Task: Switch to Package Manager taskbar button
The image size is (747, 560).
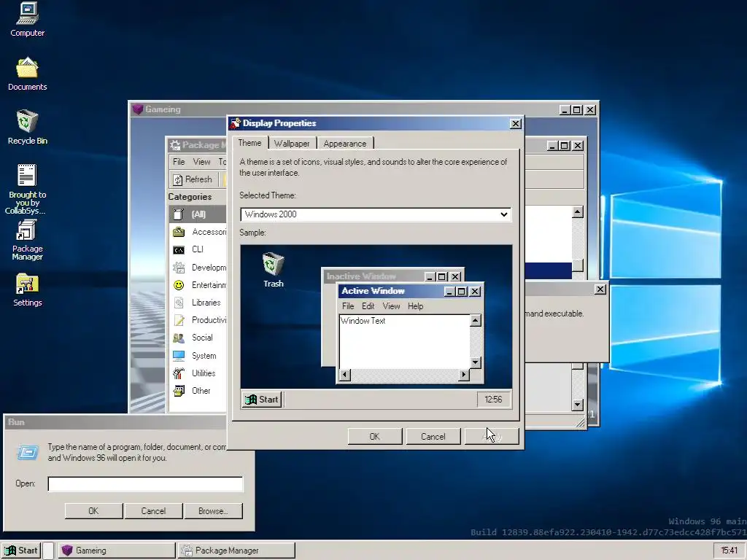Action: click(x=236, y=551)
